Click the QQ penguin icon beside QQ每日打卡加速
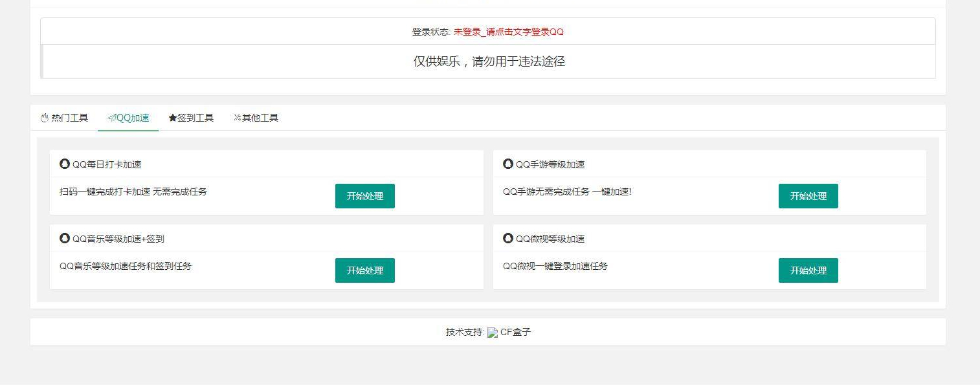Image resolution: width=980 pixels, height=385 pixels. (x=65, y=164)
